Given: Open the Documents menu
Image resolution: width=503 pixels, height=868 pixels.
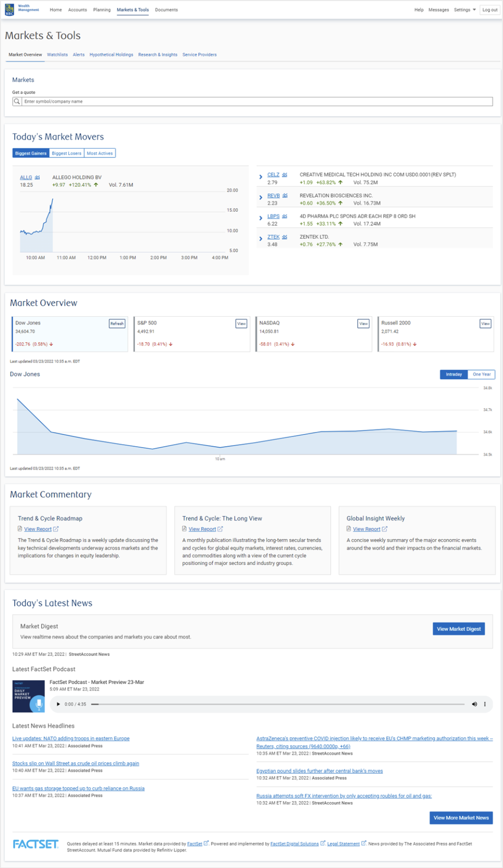Looking at the screenshot, I should coord(167,10).
